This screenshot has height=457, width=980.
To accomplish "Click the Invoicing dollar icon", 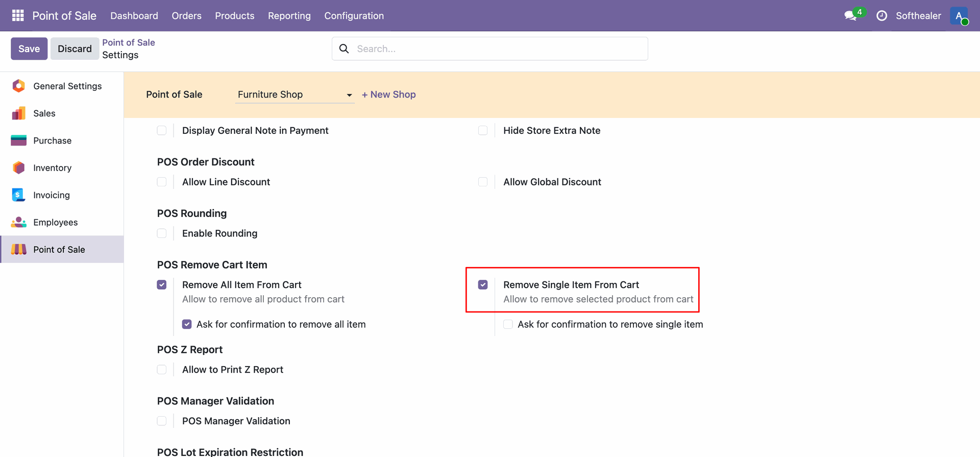I will pyautogui.click(x=18, y=195).
